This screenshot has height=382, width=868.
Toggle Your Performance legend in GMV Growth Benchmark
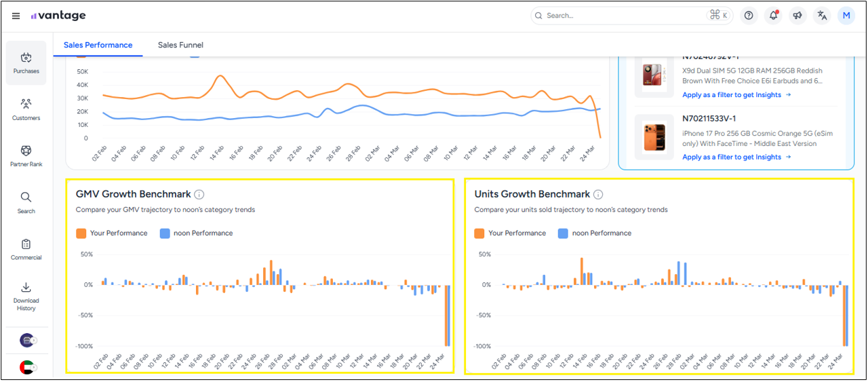pyautogui.click(x=112, y=233)
